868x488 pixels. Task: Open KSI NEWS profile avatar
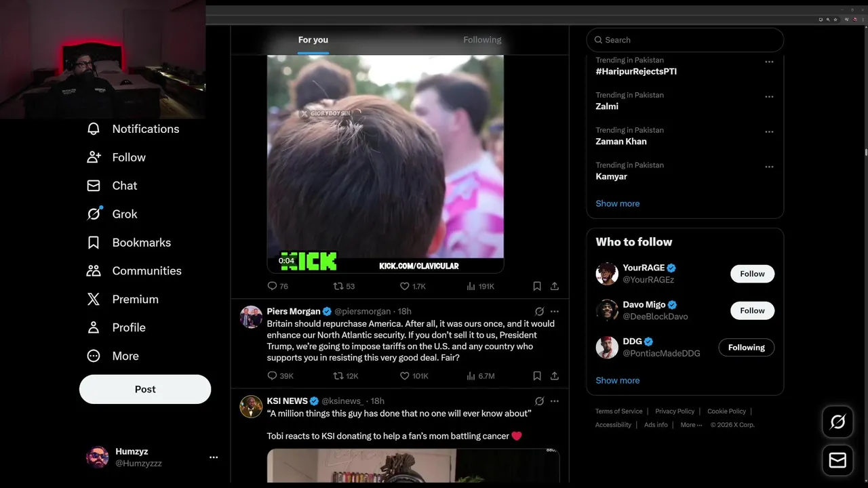tap(251, 407)
